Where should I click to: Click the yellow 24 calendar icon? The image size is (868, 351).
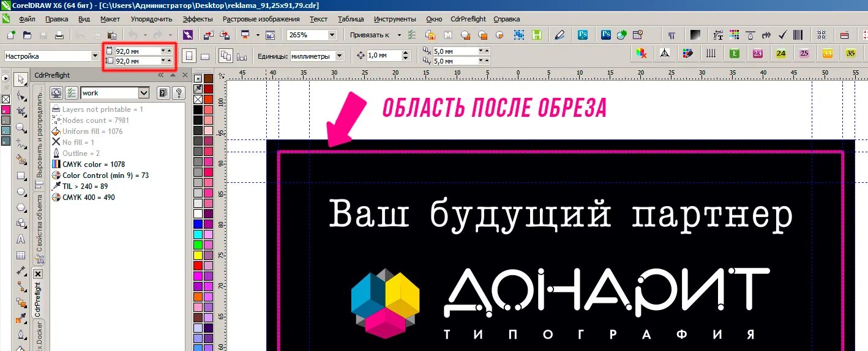780,54
